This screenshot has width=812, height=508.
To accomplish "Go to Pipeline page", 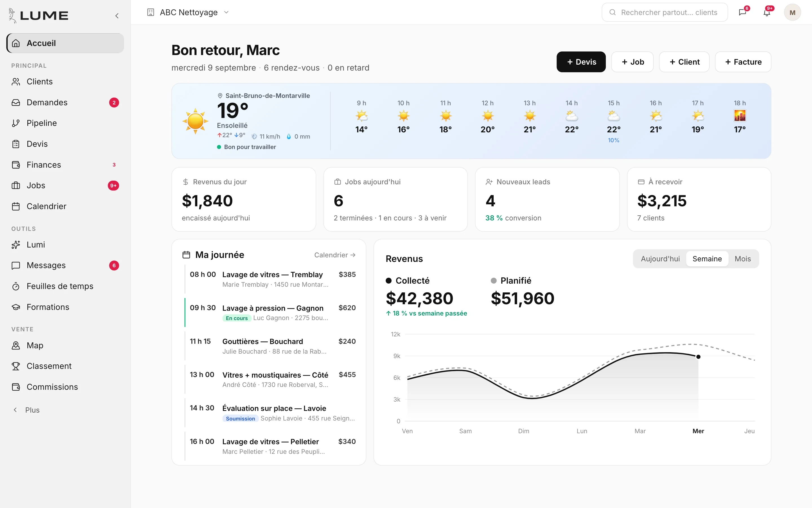I will click(65, 123).
